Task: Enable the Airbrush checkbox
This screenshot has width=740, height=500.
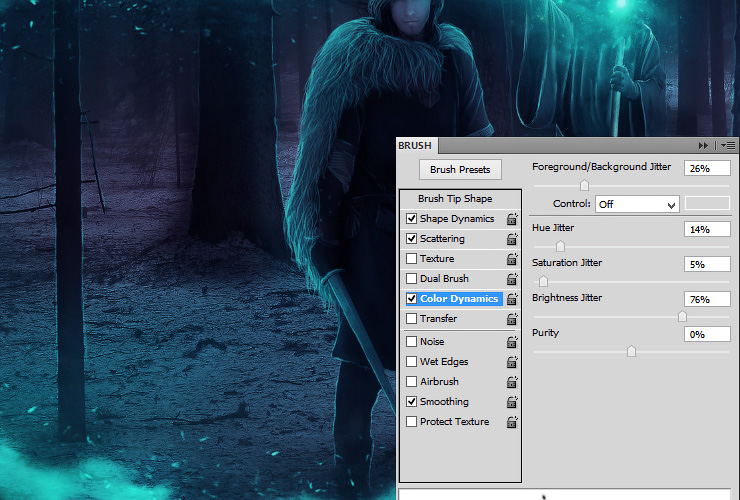Action: coord(412,381)
